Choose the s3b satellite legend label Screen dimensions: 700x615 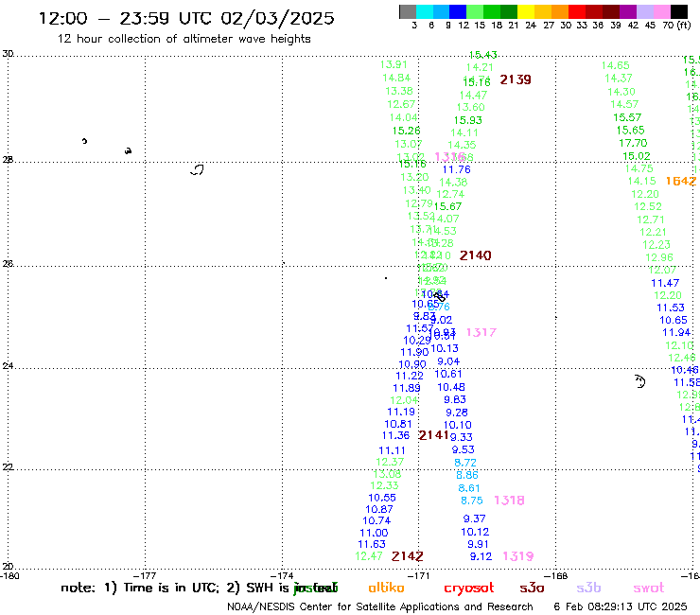coord(588,588)
